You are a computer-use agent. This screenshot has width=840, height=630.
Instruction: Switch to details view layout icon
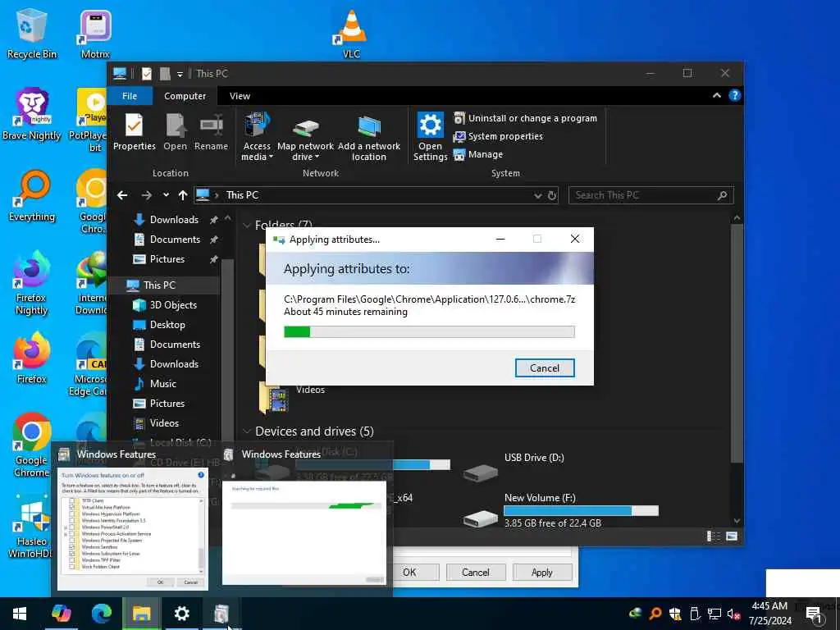pyautogui.click(x=713, y=536)
